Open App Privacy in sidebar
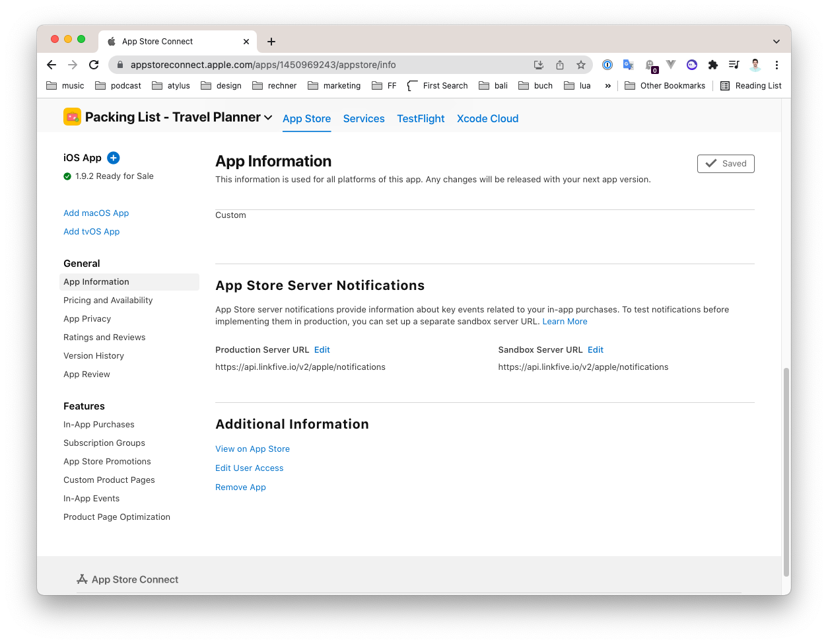The width and height of the screenshot is (828, 644). coord(87,319)
